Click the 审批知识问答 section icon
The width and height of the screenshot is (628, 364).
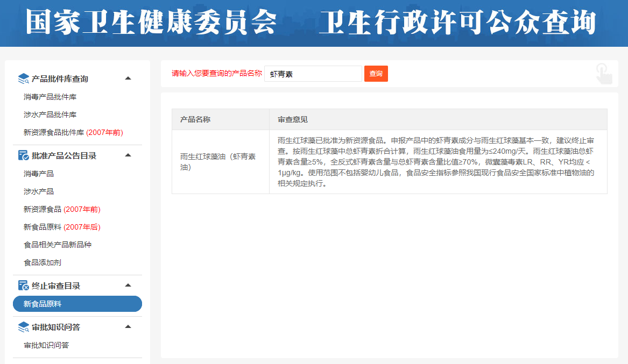coord(24,327)
